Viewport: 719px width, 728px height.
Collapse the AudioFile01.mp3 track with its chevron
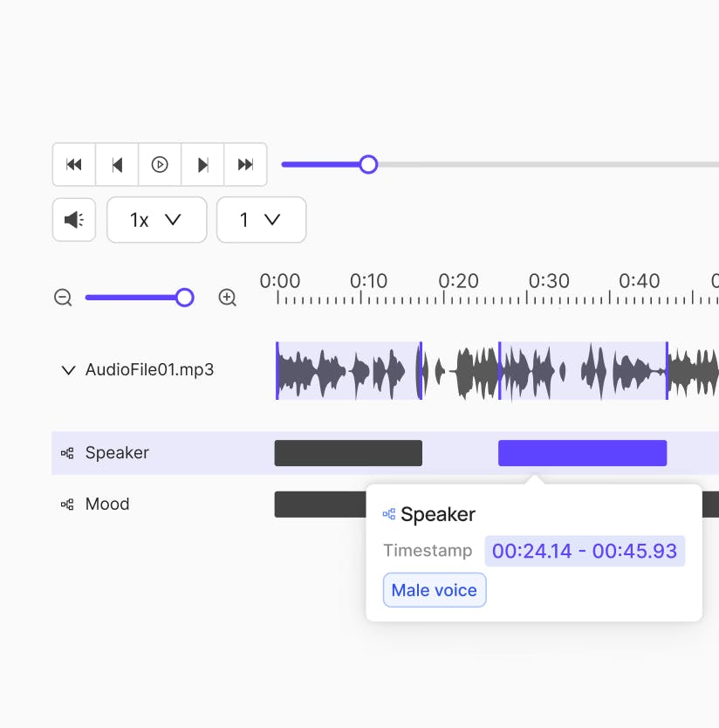click(x=68, y=370)
